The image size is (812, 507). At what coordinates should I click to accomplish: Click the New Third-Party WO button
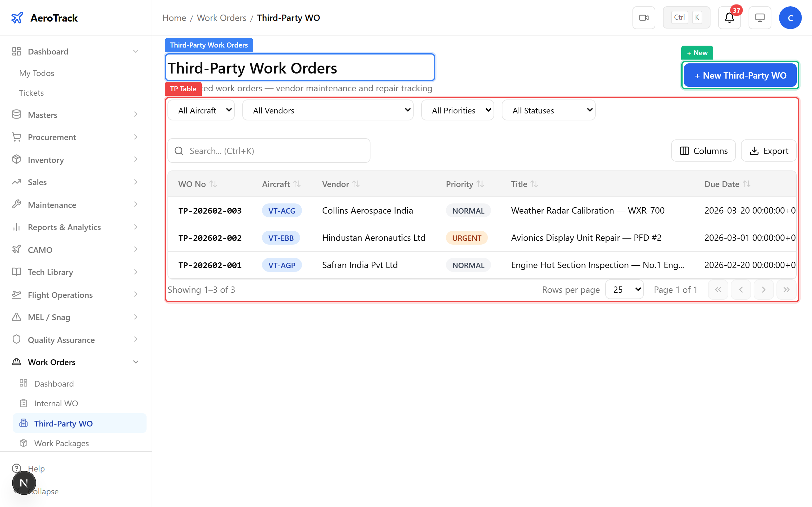tap(740, 75)
